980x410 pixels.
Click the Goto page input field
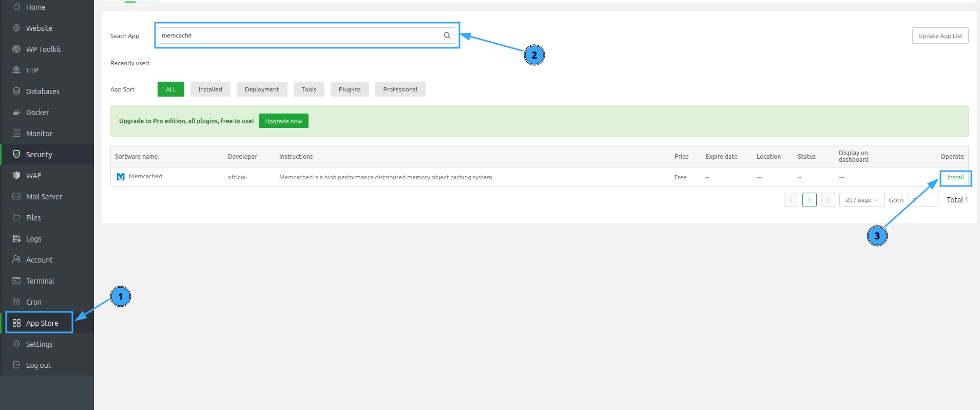(923, 200)
